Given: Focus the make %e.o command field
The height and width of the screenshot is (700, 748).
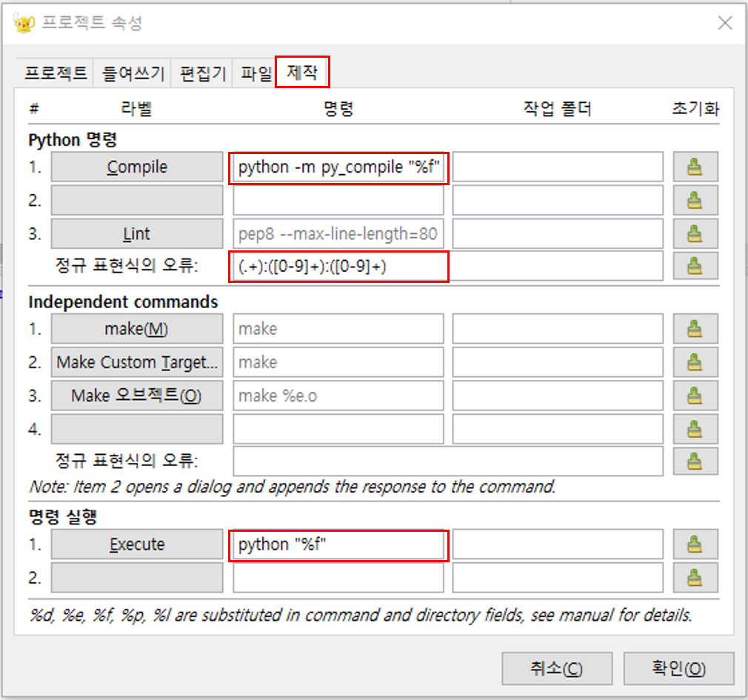Looking at the screenshot, I should pos(338,396).
